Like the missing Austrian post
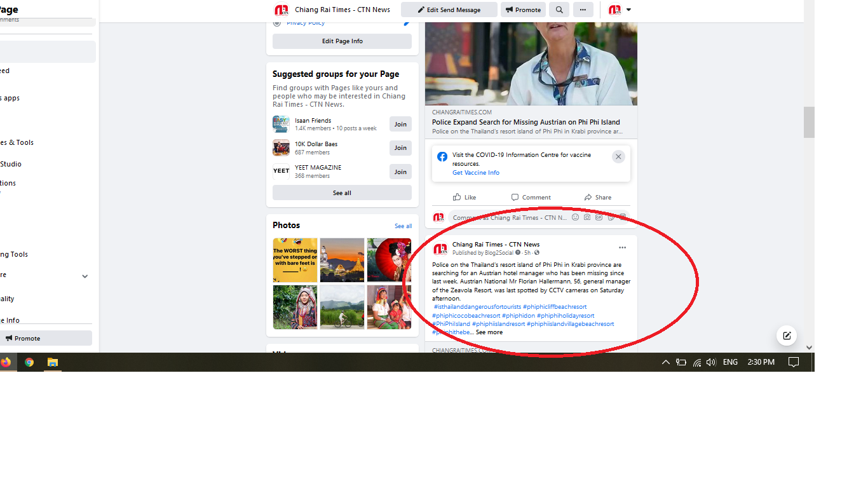 tap(465, 197)
